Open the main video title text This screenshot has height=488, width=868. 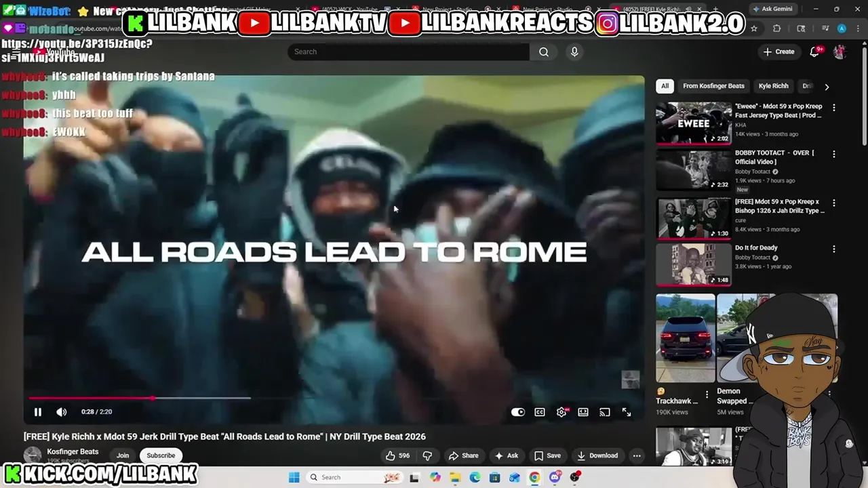tap(224, 436)
